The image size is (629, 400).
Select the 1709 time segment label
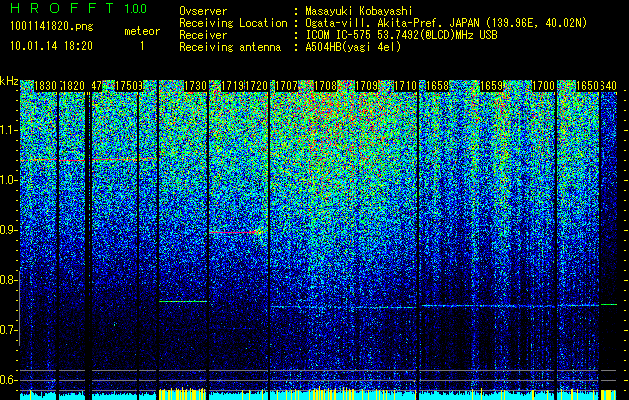click(367, 86)
